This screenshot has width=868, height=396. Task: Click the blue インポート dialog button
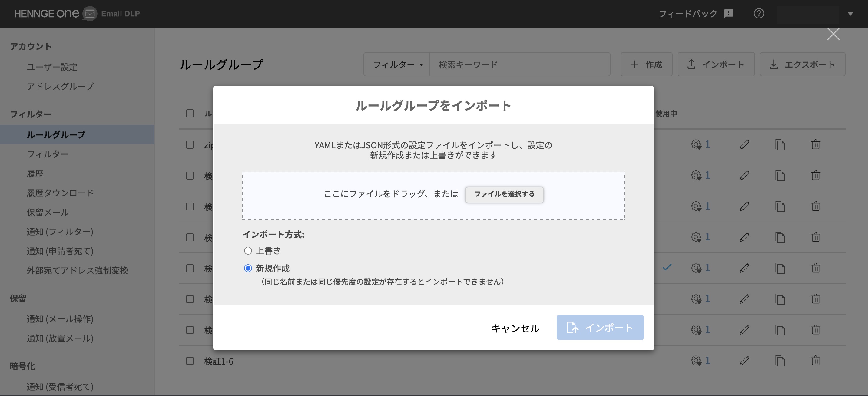pos(600,327)
